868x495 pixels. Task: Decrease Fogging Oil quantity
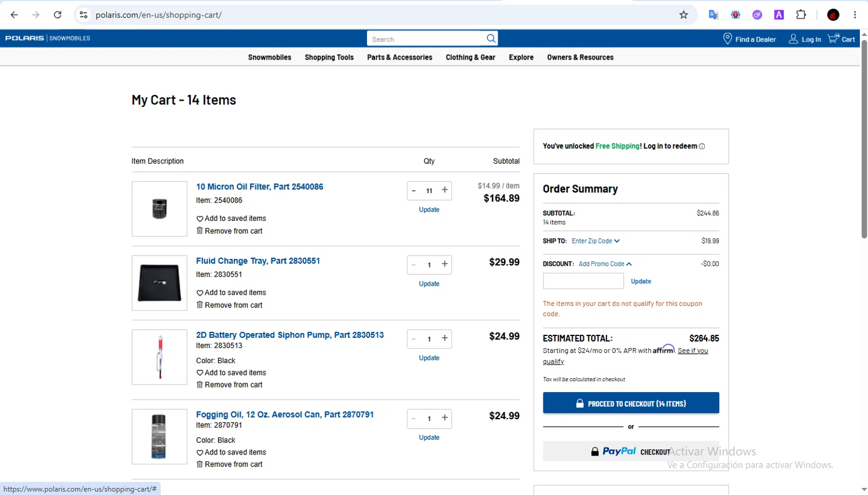[414, 418]
